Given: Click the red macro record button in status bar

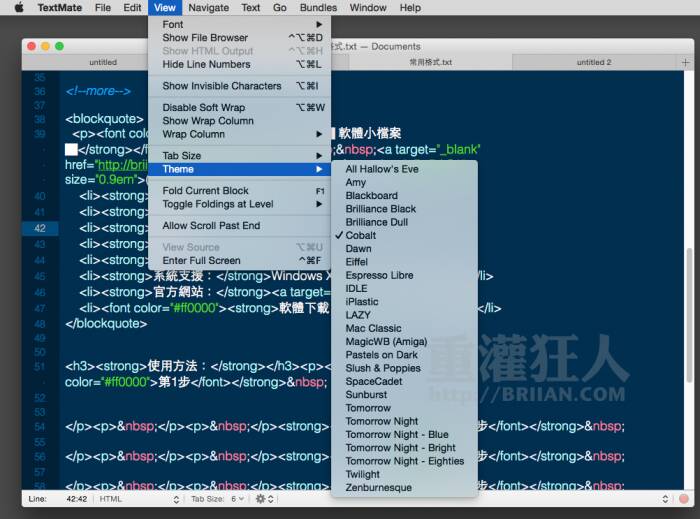Looking at the screenshot, I should coord(683,499).
